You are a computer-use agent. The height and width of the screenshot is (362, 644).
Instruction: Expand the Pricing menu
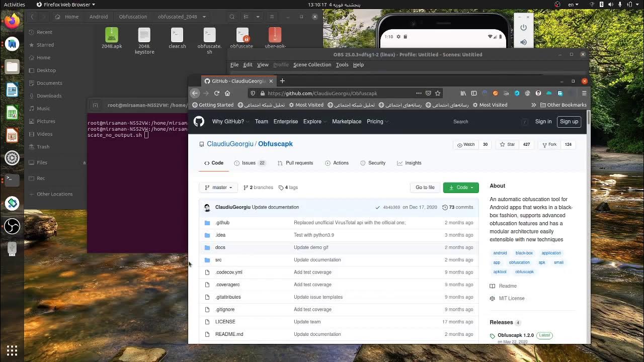377,122
